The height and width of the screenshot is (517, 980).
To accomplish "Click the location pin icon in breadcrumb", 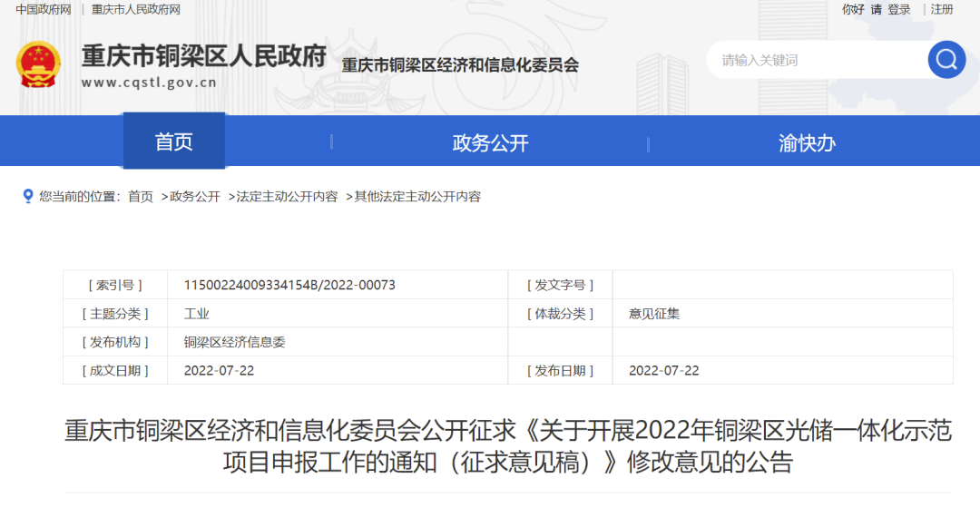I will (28, 196).
